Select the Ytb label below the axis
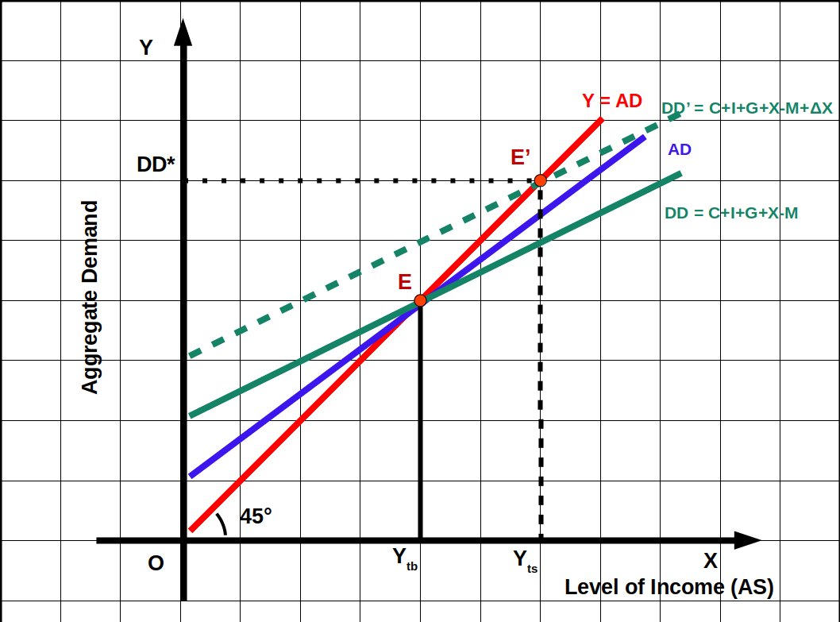 pos(405,559)
